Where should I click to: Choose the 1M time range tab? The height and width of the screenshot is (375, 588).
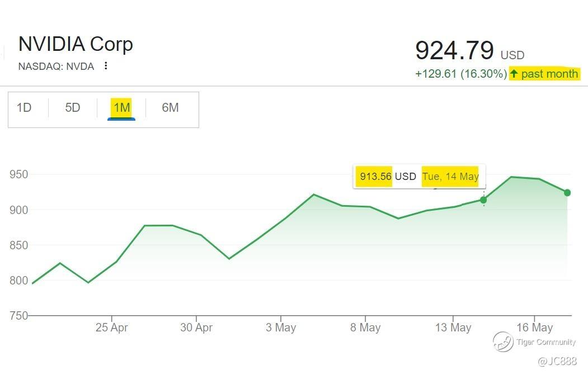click(x=121, y=108)
